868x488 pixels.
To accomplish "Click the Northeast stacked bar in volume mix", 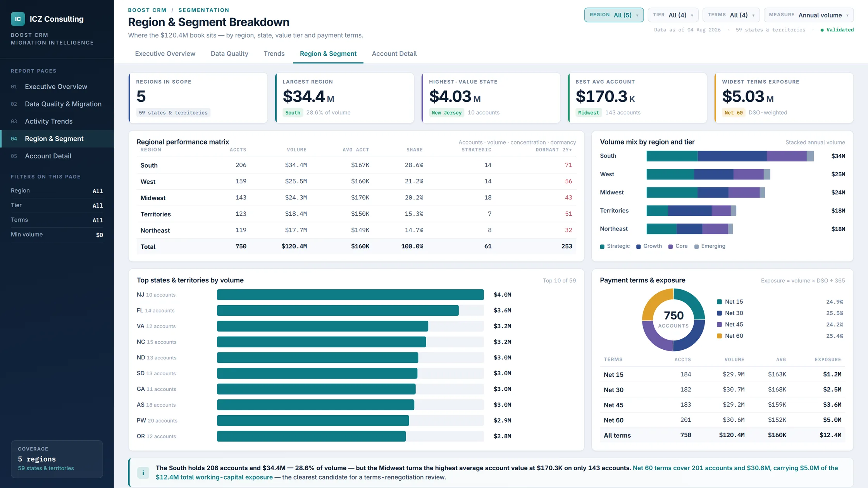I will [x=690, y=229].
